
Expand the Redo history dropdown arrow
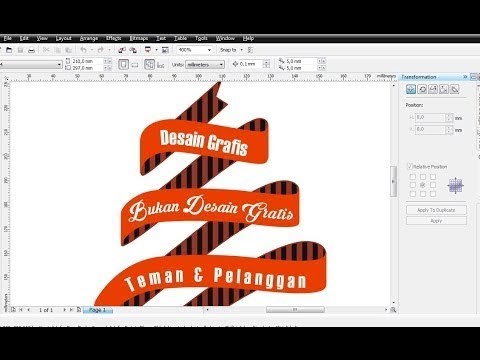click(x=109, y=50)
